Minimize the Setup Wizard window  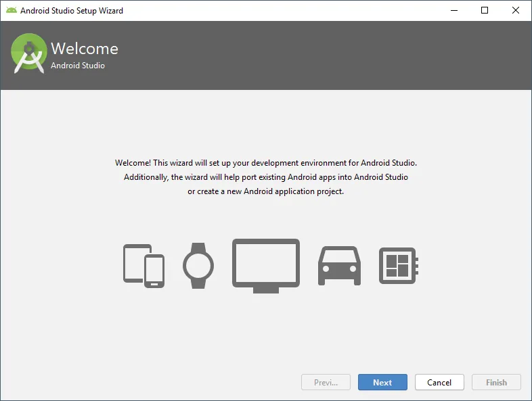(454, 11)
